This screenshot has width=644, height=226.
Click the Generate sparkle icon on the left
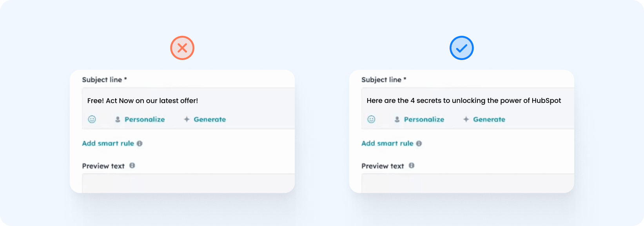tap(186, 119)
